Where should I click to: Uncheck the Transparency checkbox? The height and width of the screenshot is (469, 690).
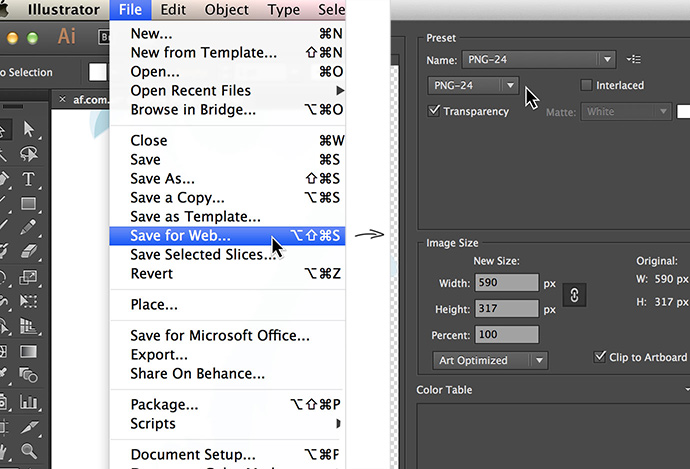(x=434, y=110)
